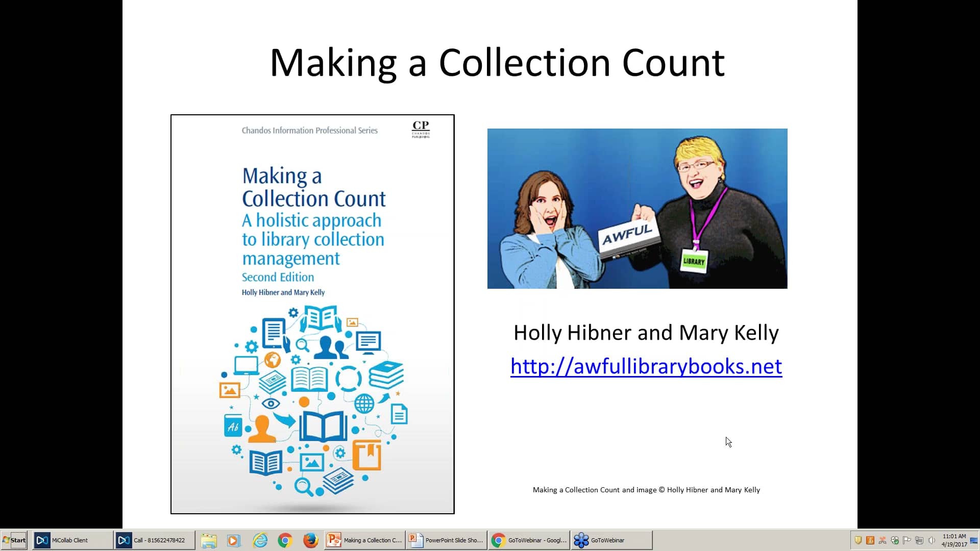This screenshot has width=980, height=551.
Task: Click the slide title Making a Collection Count
Action: 497,63
